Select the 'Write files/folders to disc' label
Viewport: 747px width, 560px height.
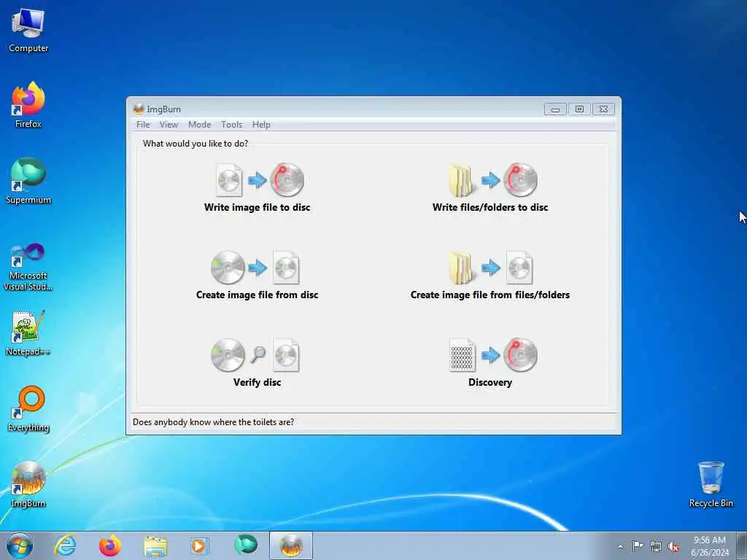pos(490,207)
